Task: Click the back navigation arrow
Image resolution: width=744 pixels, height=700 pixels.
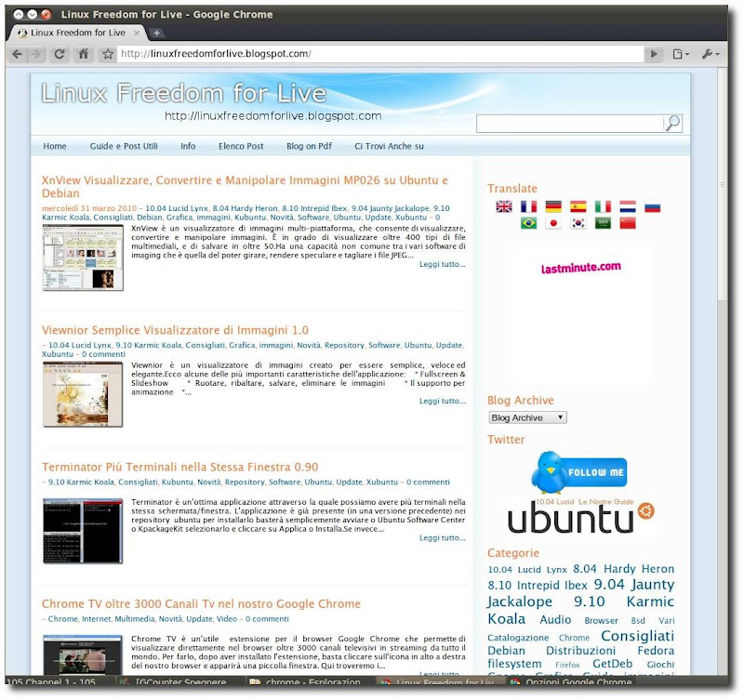Action: 15,54
